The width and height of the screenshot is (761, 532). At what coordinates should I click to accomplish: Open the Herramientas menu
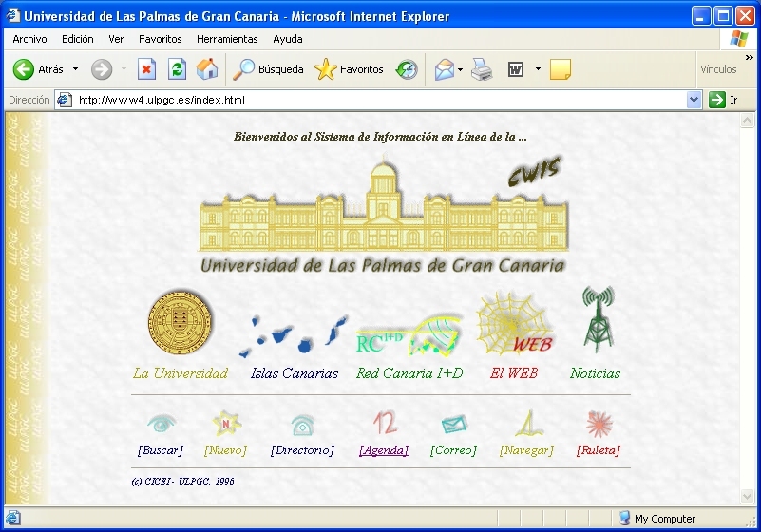point(227,39)
